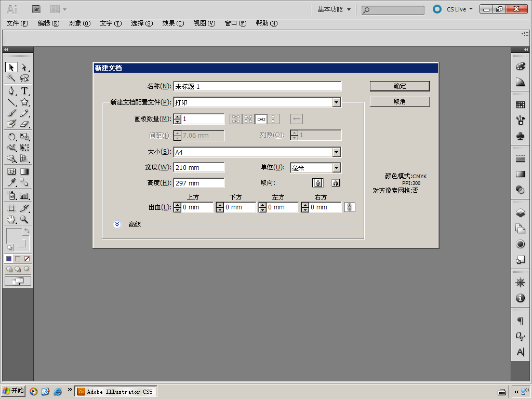Choose landscape orientation button
Image resolution: width=532 pixels, height=399 pixels.
pos(336,183)
